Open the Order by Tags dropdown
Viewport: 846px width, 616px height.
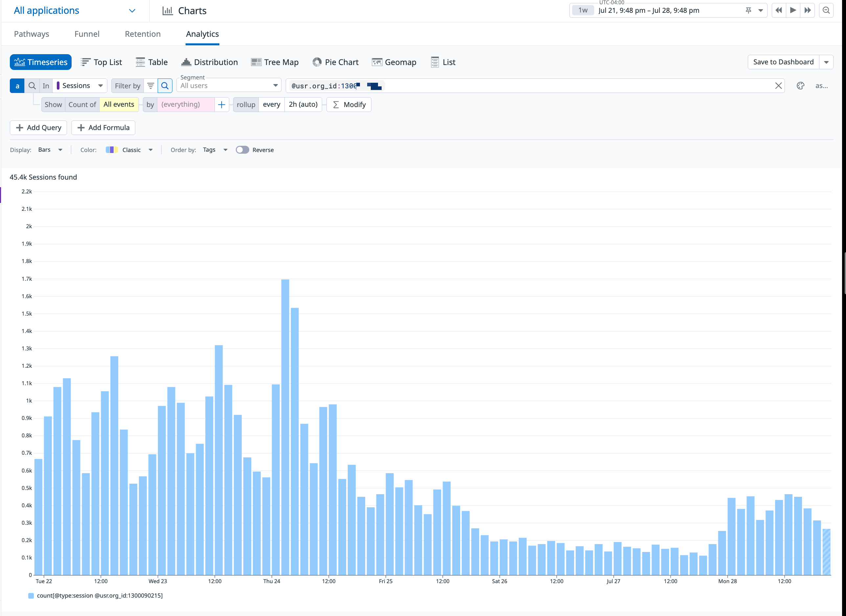pyautogui.click(x=215, y=150)
